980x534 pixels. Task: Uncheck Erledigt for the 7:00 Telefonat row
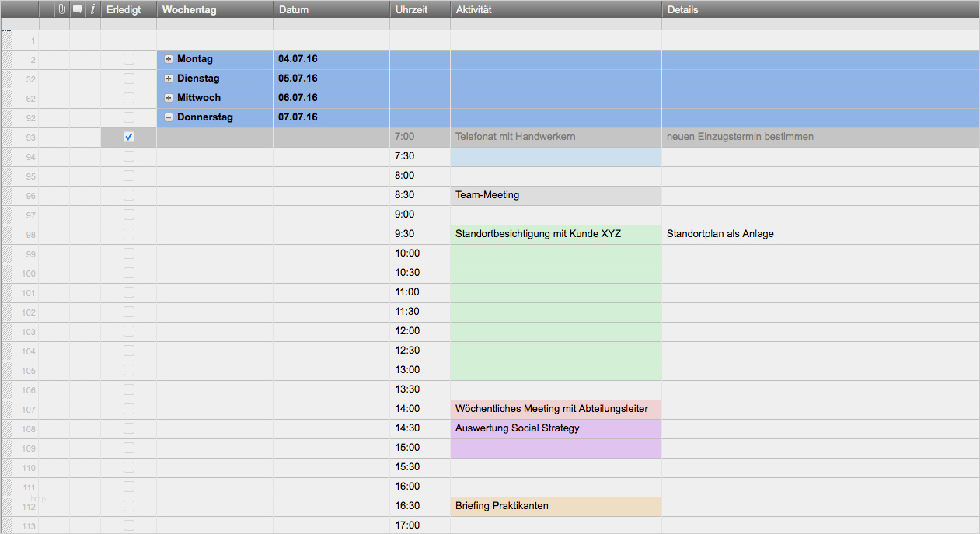[129, 137]
